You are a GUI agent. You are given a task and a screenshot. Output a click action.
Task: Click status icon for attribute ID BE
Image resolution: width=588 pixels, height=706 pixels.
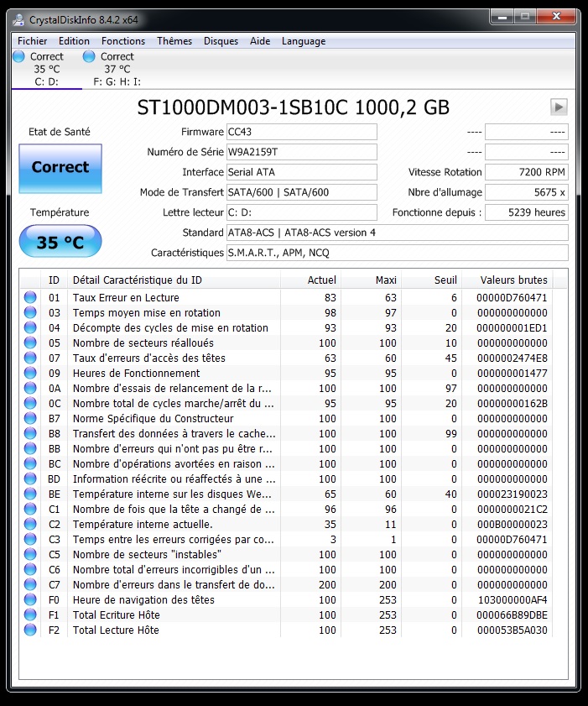[x=30, y=494]
